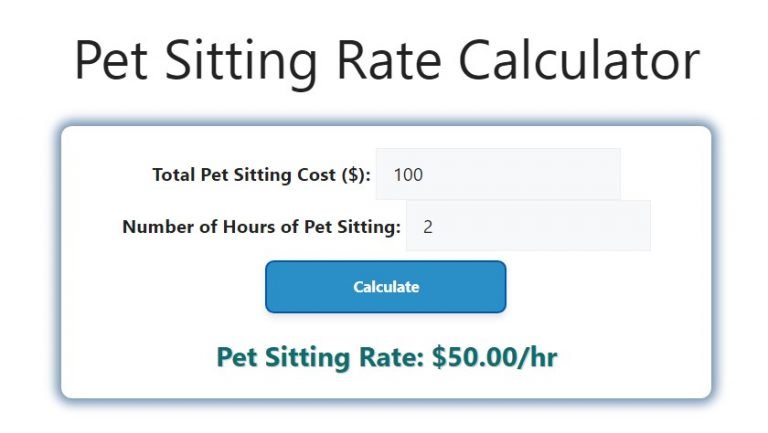Place cursor after 100 in cost field
The width and height of the screenshot is (768, 433).
[425, 175]
